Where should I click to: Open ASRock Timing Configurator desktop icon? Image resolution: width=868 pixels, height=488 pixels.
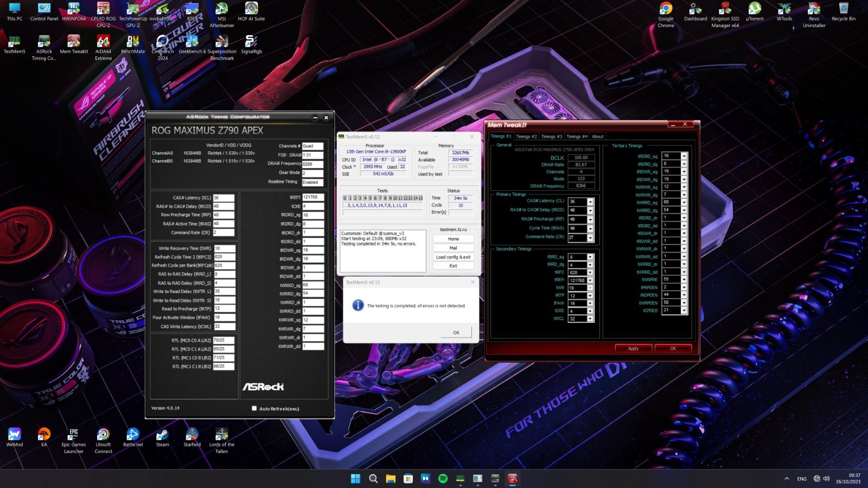tap(44, 48)
